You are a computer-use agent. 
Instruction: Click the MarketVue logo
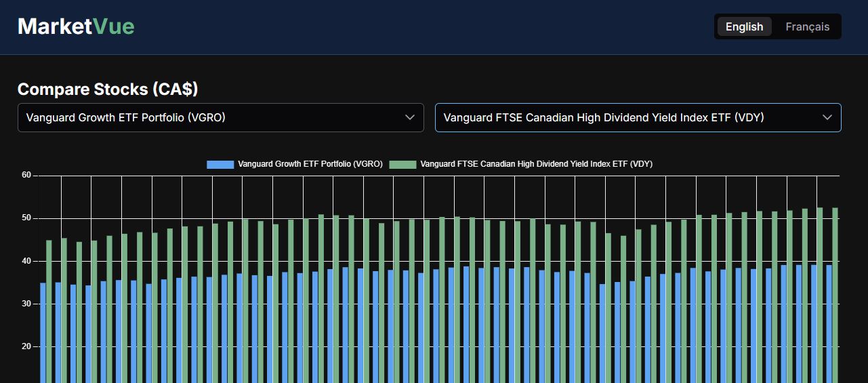76,26
